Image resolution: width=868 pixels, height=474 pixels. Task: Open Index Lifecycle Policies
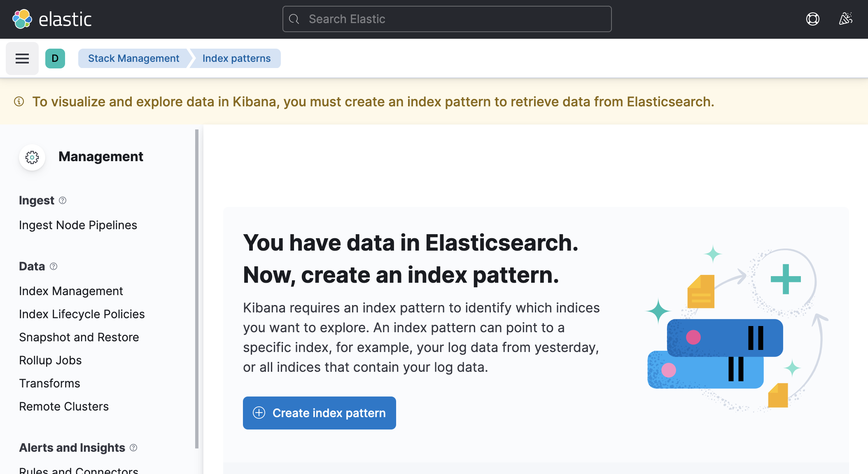pos(82,314)
